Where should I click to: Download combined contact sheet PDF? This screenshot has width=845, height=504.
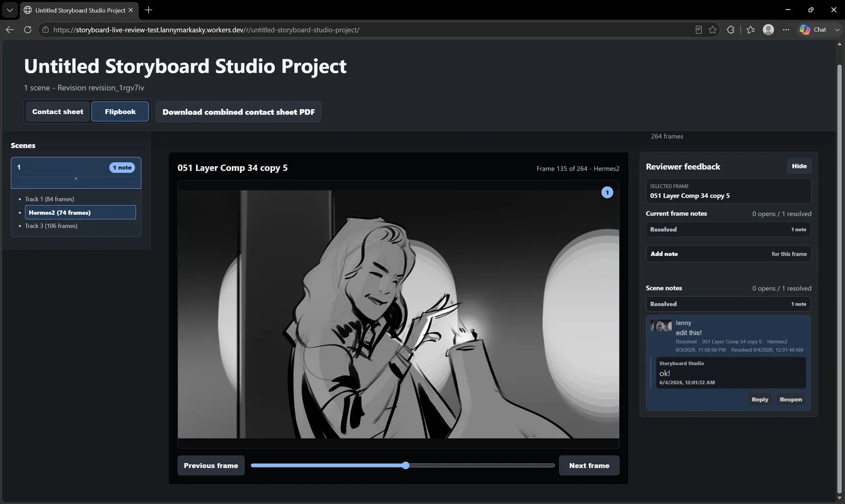[x=238, y=112]
